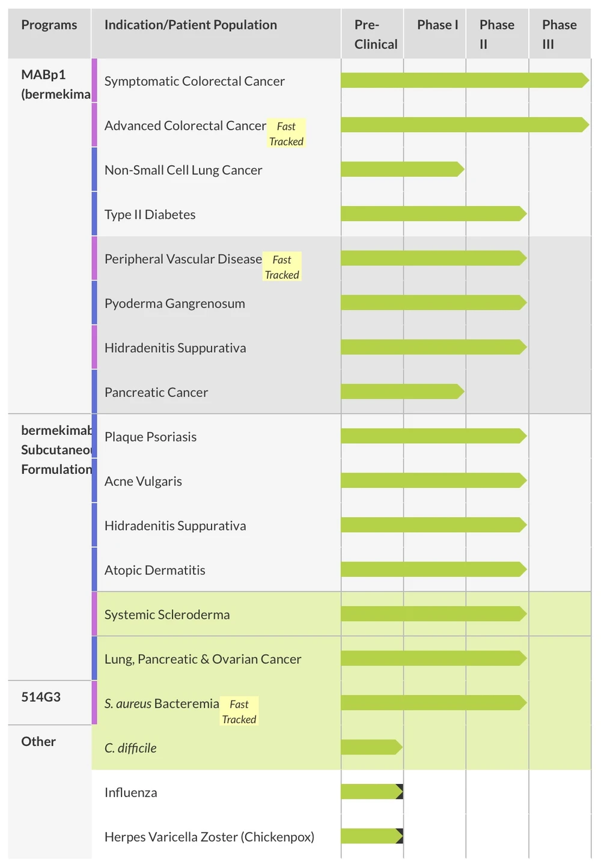Select the Phase III column header
This screenshot has width=601, height=868.
[x=559, y=34]
